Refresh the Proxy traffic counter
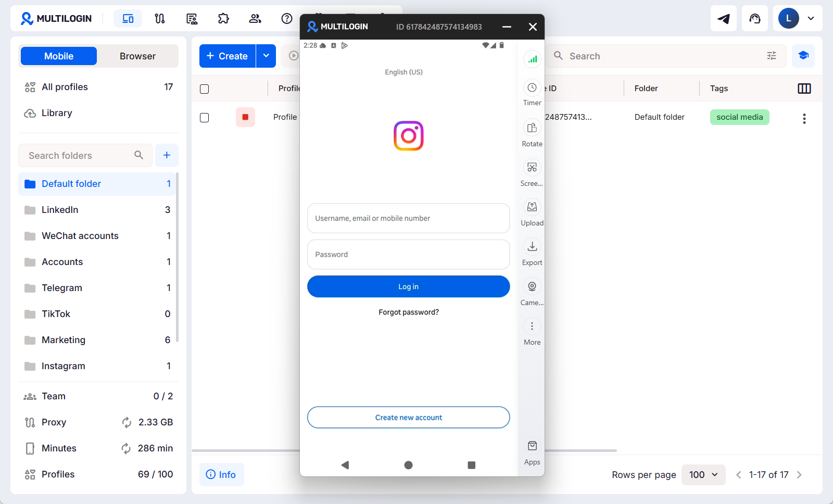This screenshot has width=833, height=504. (127, 422)
